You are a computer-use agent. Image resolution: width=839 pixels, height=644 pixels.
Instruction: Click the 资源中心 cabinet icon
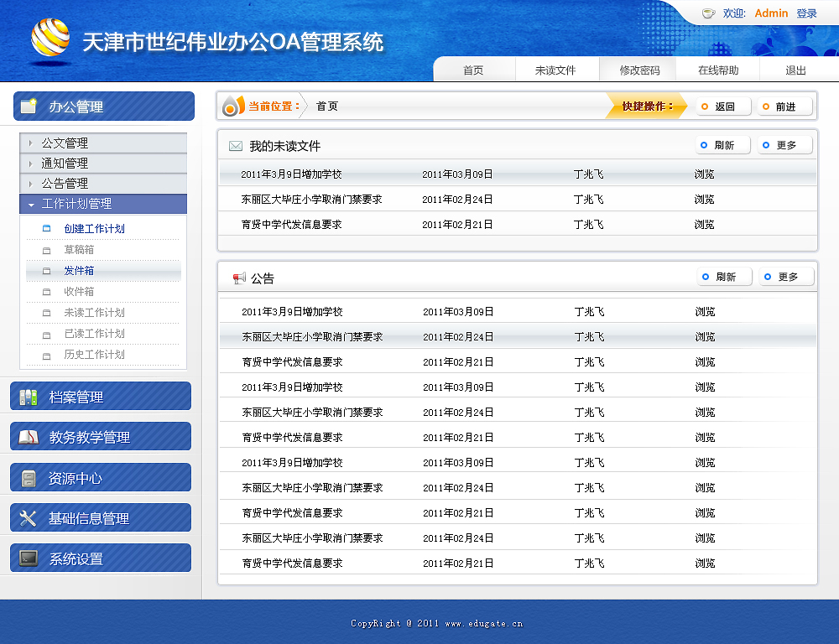click(x=29, y=478)
